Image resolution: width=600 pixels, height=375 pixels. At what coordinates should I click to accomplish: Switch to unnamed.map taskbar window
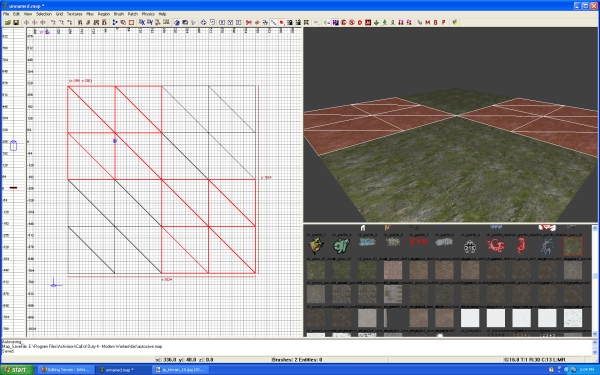(x=122, y=370)
